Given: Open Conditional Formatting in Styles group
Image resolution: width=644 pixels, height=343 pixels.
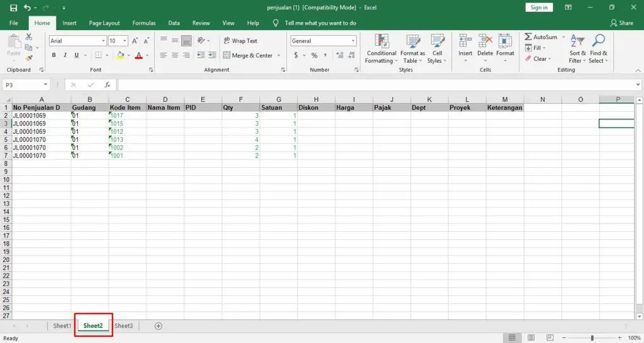Looking at the screenshot, I should 381,48.
